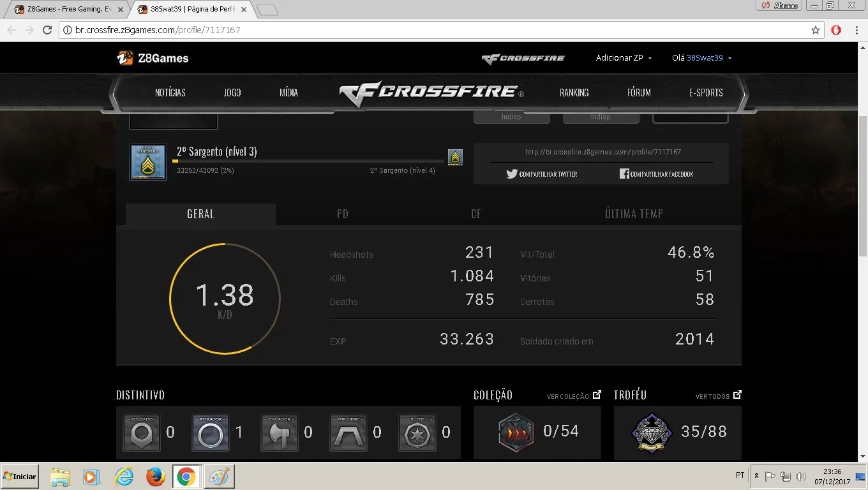This screenshot has width=868, height=490.
Task: Switch to the Última Temp tab
Action: [634, 214]
